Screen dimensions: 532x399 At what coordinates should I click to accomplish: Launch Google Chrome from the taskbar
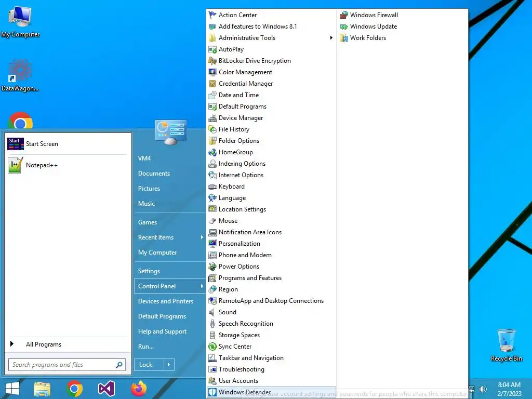(x=75, y=389)
